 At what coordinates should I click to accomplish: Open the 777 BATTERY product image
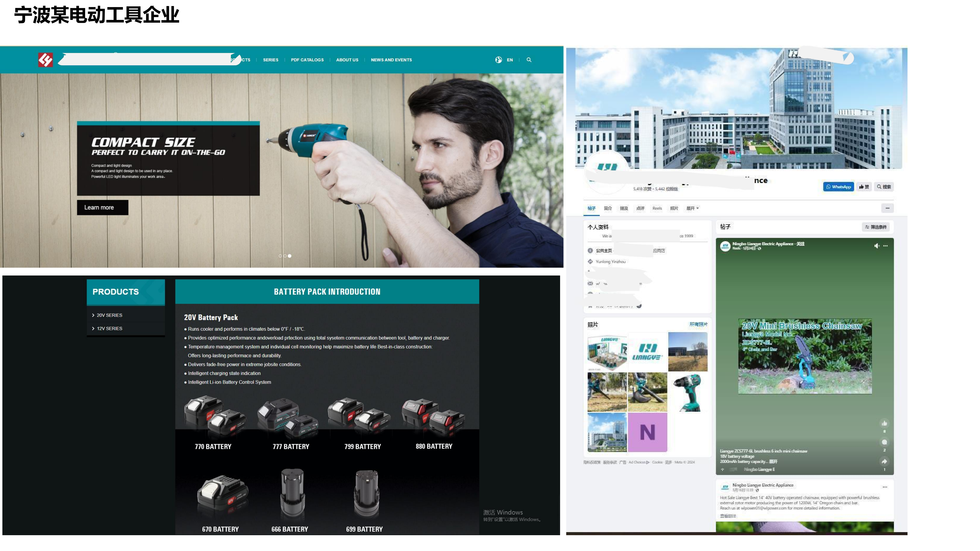pos(288,418)
